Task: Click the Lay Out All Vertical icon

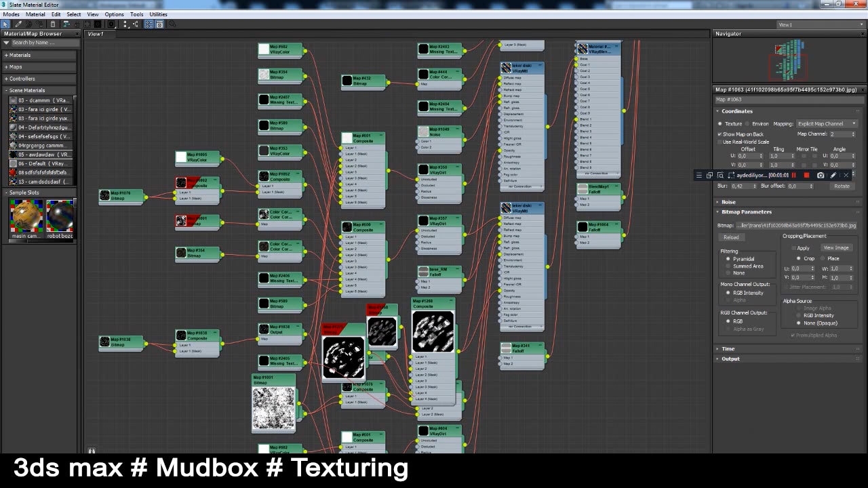Action: [x=125, y=24]
